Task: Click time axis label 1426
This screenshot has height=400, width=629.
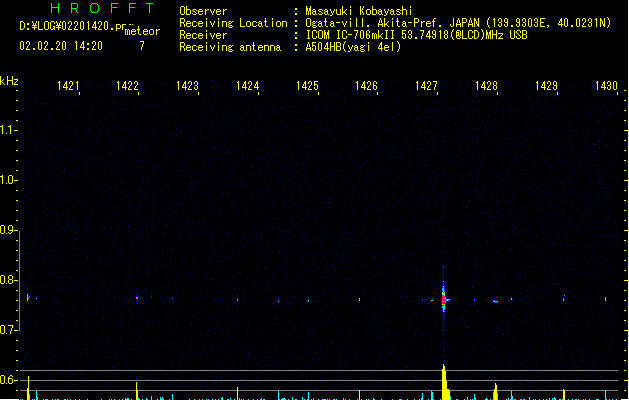Action: click(x=367, y=86)
